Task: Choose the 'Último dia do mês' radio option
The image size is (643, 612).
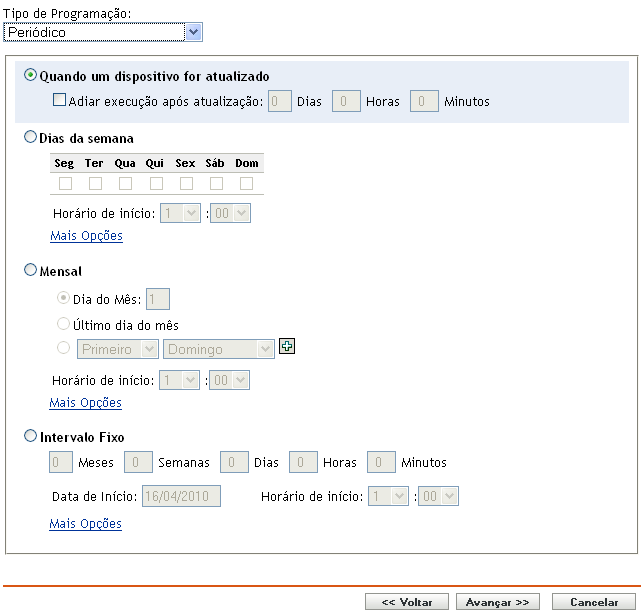Action: [x=63, y=324]
